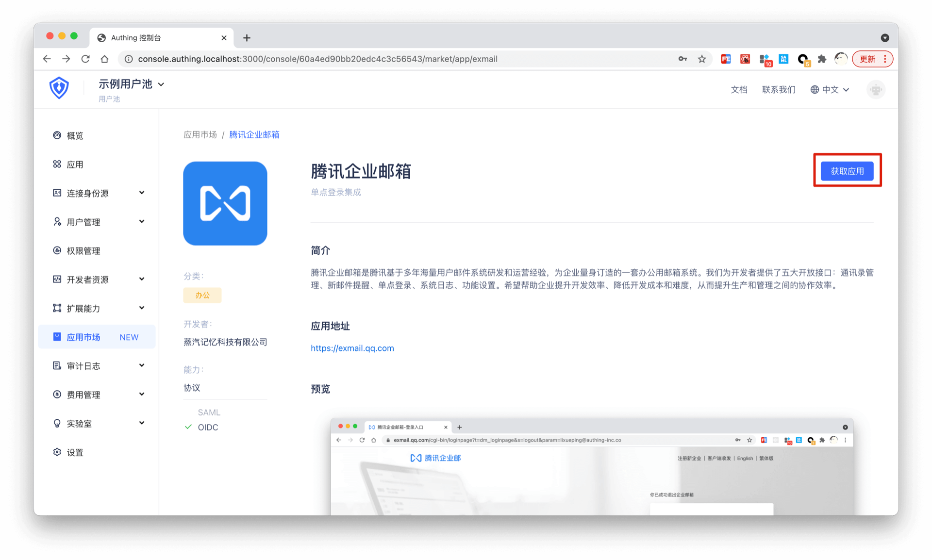Viewport: 932px width, 560px height.
Task: Click the Tencent Exmail blue app logo
Action: pyautogui.click(x=225, y=203)
